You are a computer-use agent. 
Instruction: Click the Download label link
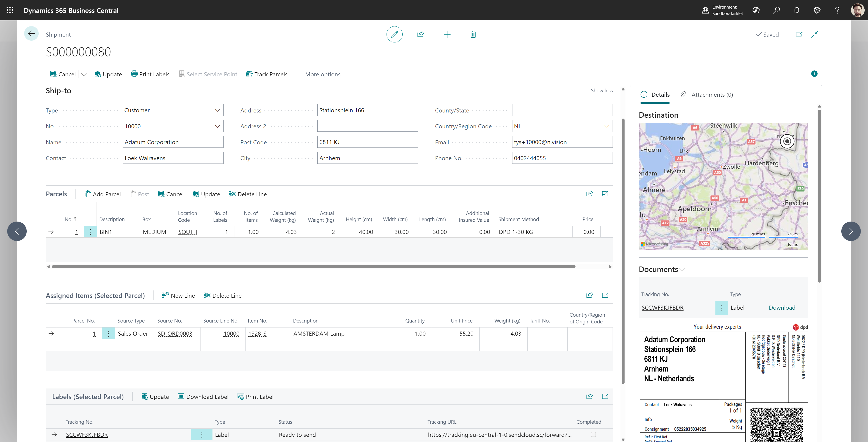pyautogui.click(x=782, y=308)
